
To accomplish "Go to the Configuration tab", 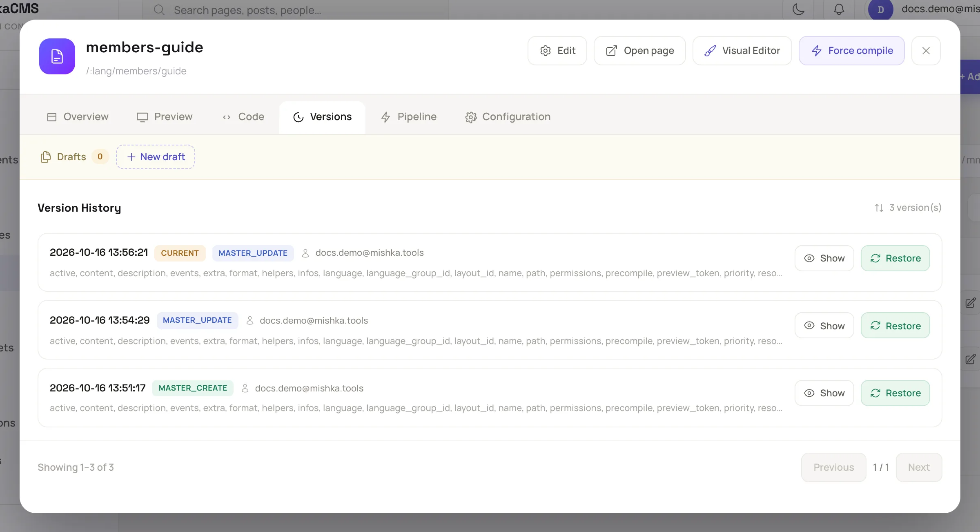I will pyautogui.click(x=508, y=117).
